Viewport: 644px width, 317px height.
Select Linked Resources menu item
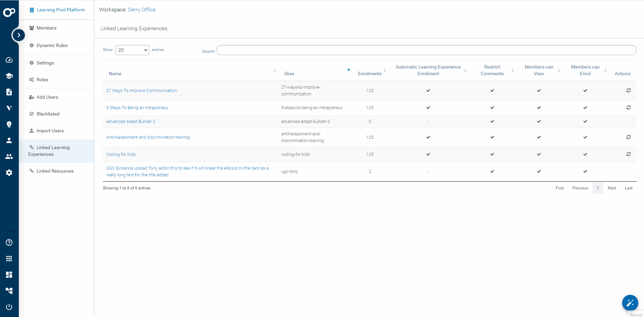55,171
